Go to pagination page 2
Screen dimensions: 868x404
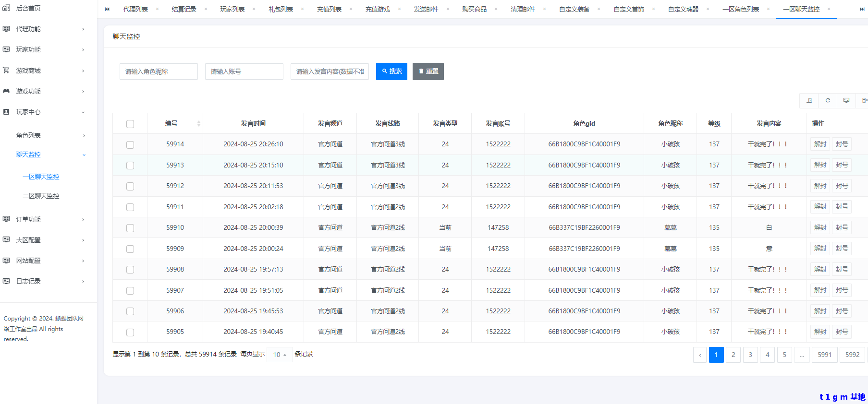point(733,355)
